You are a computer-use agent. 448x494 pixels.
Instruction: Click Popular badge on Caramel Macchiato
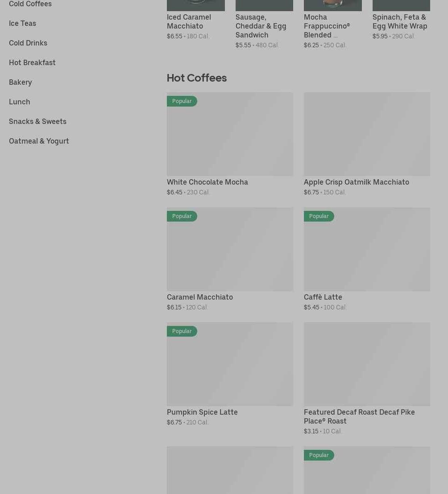pyautogui.click(x=182, y=216)
